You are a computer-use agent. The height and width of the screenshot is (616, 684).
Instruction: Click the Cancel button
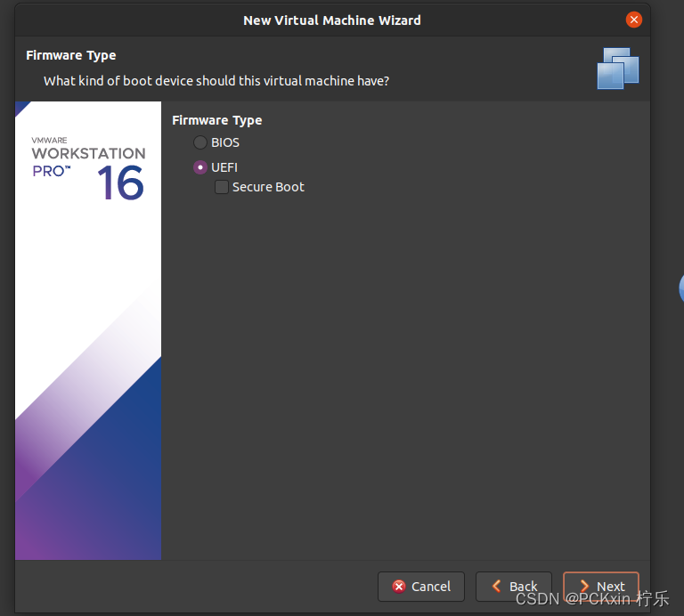coord(421,587)
